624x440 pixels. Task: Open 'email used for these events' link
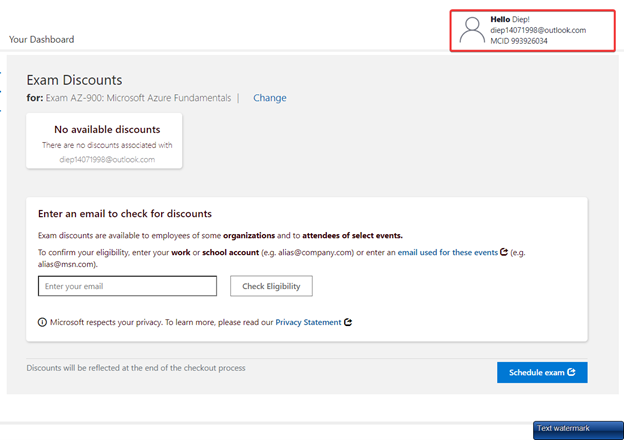pos(447,253)
